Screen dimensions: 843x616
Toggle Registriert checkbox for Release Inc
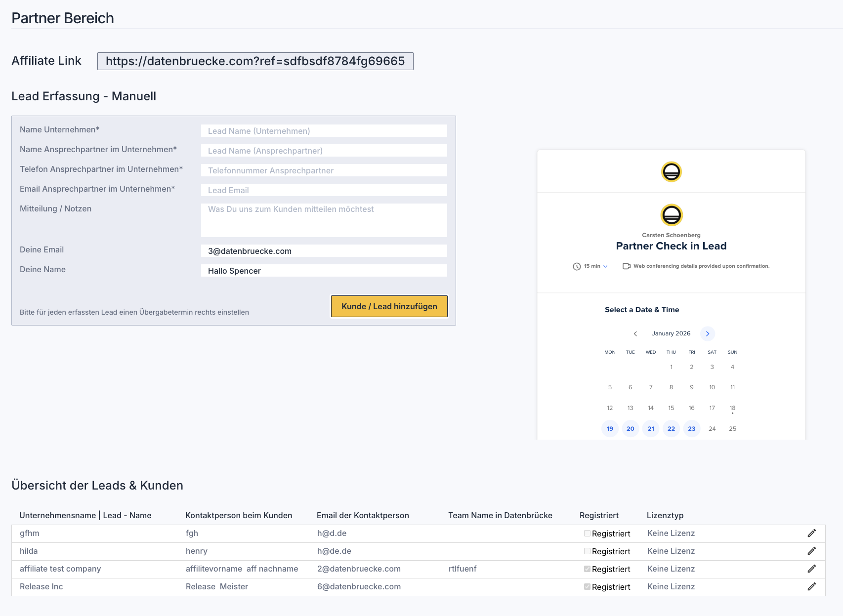[587, 587]
